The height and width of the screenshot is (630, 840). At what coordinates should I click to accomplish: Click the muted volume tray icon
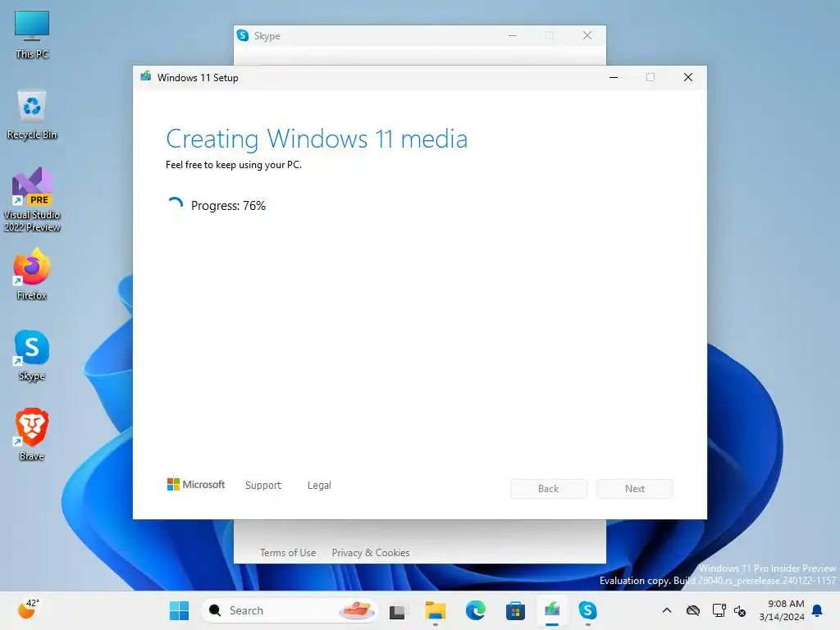coord(741,610)
